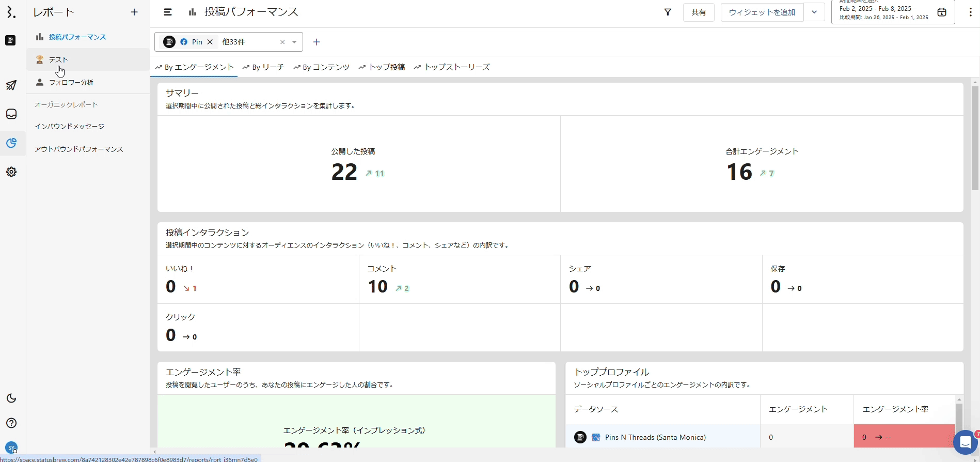
Task: Toggle dark mode moon icon
Action: click(x=11, y=398)
